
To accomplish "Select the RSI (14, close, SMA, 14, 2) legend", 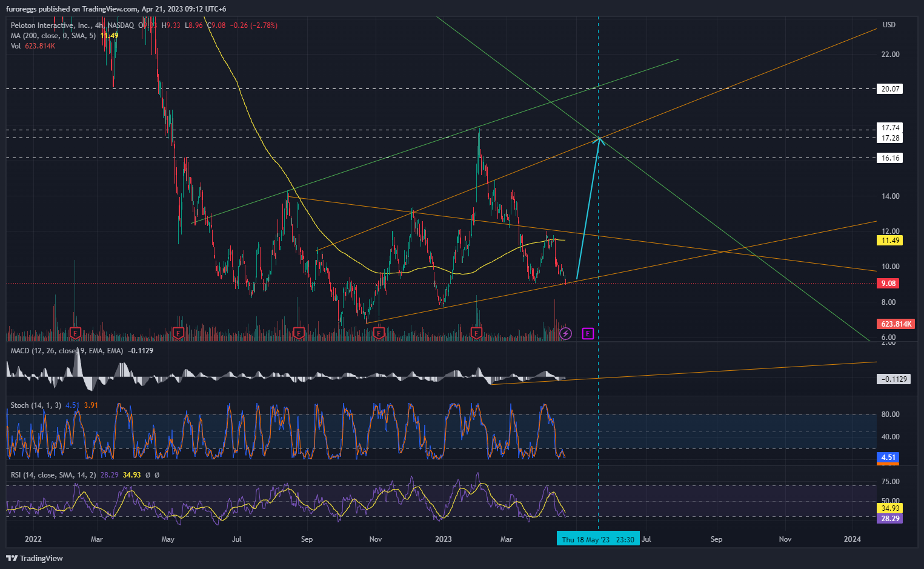I will tap(53, 475).
